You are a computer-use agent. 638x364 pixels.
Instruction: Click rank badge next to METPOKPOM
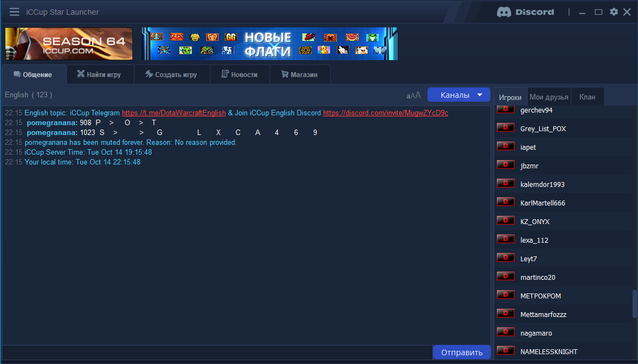pos(506,295)
